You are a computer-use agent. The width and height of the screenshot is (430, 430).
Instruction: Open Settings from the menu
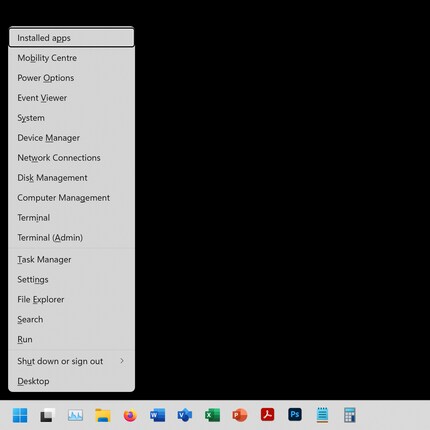(x=72, y=279)
